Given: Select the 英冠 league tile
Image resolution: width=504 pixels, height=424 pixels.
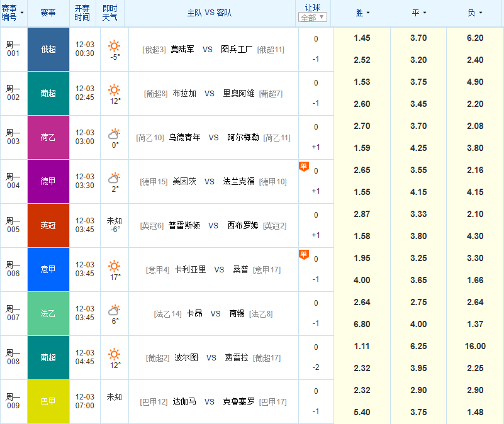Looking at the screenshot, I should [48, 225].
